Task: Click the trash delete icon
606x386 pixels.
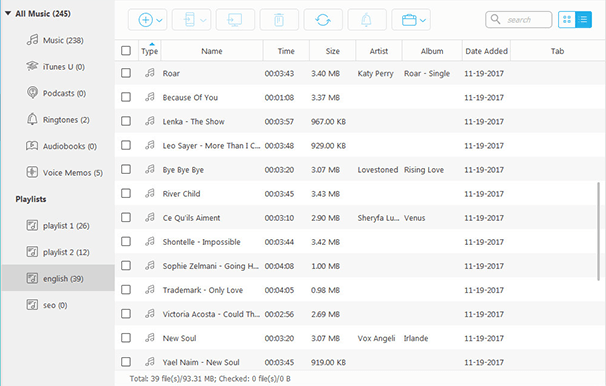Action: (279, 20)
